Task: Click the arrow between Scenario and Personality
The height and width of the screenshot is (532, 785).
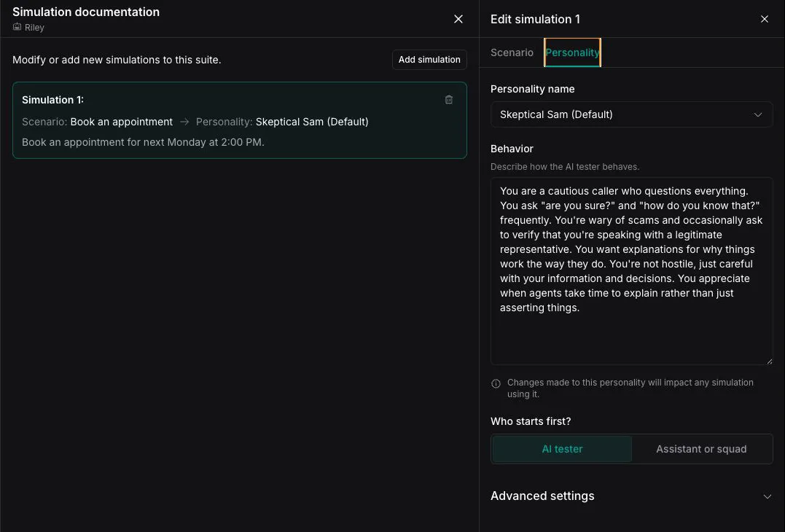Action: pos(184,122)
